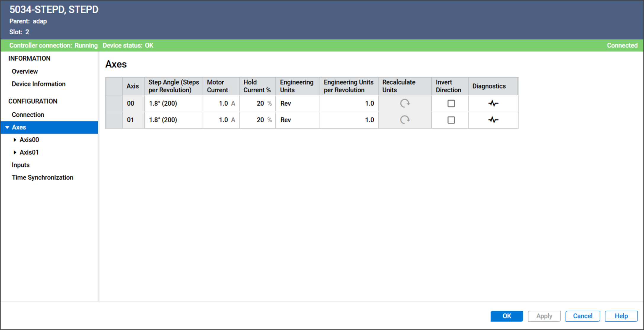The image size is (644, 330).
Task: Click the 'Parent: adap' label
Action: (28, 21)
